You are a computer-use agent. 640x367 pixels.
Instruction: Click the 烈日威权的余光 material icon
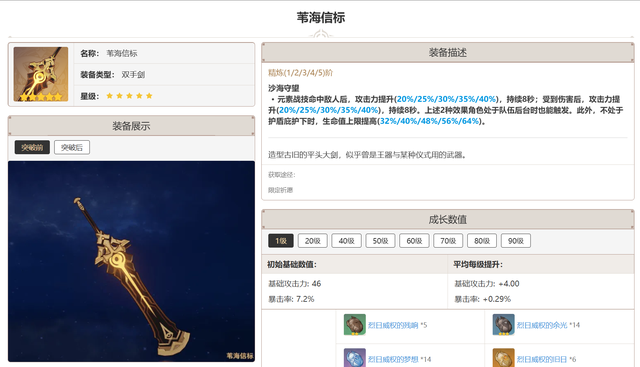503,325
